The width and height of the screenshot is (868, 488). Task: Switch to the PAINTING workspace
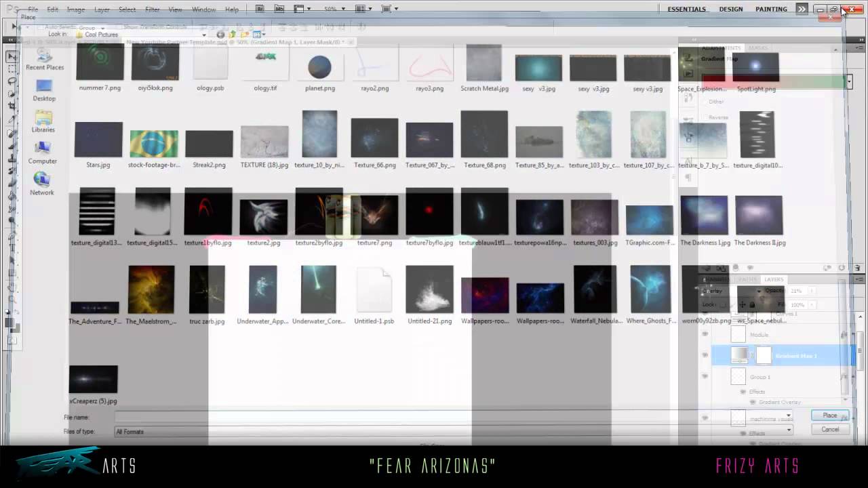point(772,9)
